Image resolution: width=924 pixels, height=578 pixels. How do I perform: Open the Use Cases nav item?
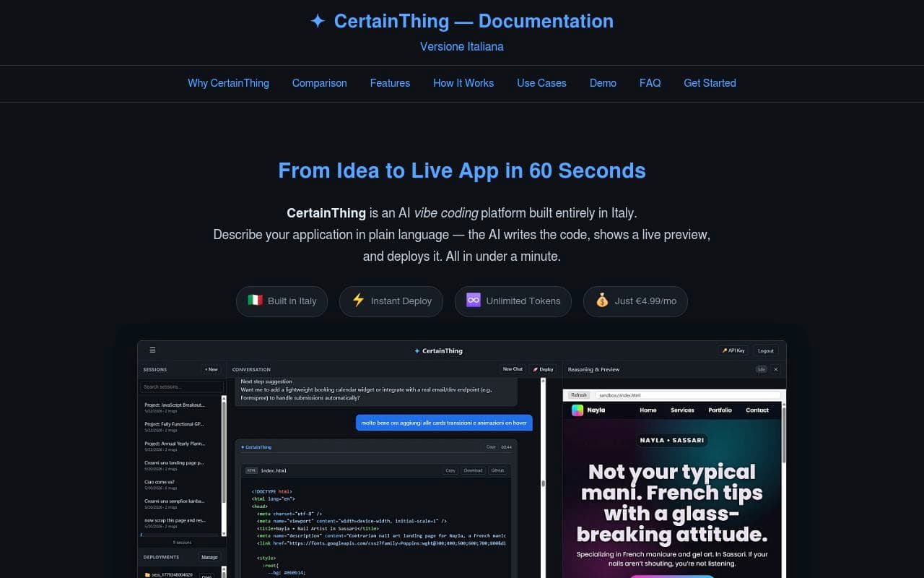(541, 83)
